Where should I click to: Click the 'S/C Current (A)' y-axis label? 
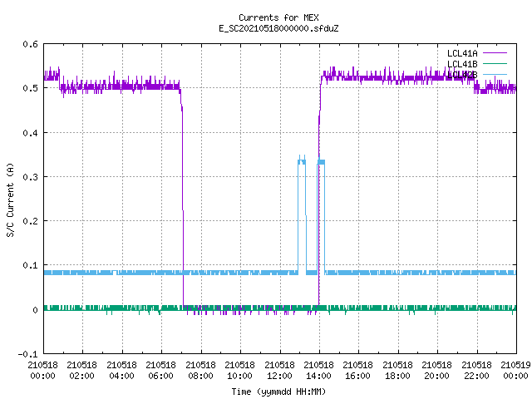[11, 199]
